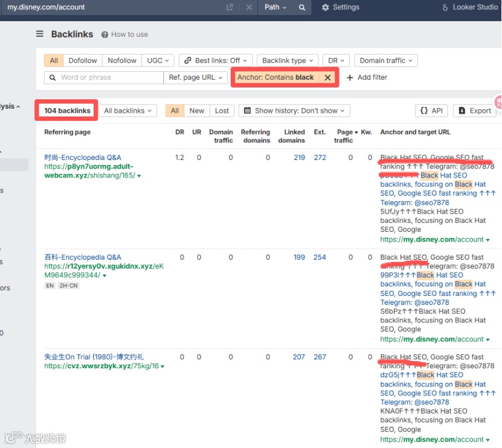
Task: Select the New backlinks tab
Action: click(196, 110)
